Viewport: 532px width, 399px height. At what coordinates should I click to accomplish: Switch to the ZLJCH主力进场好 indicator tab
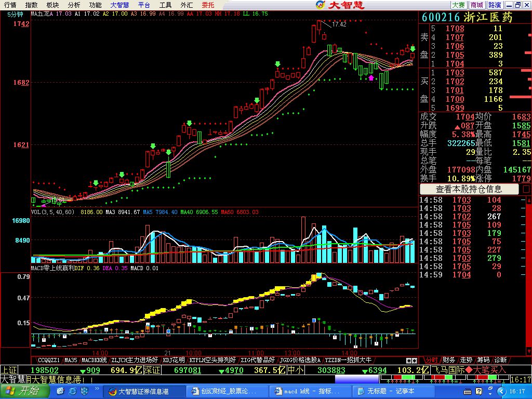[x=135, y=360]
